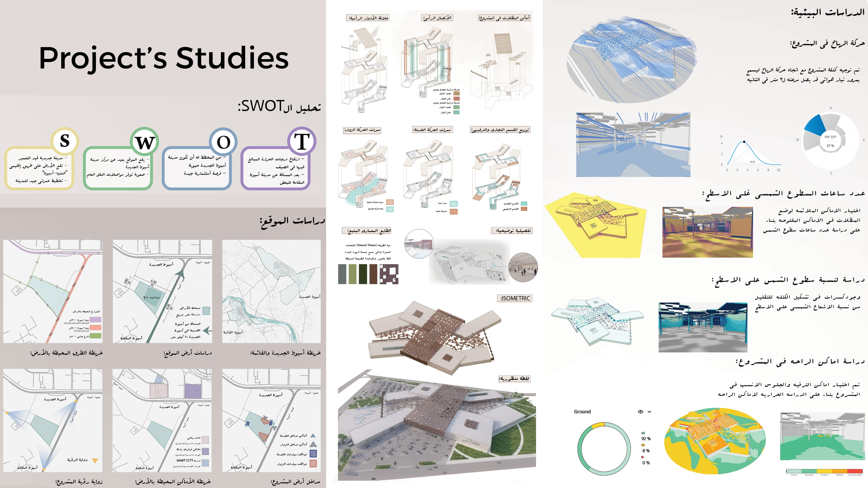Click the green road legend swatch on roads map
This screenshot has height=488, width=868.
click(95, 336)
